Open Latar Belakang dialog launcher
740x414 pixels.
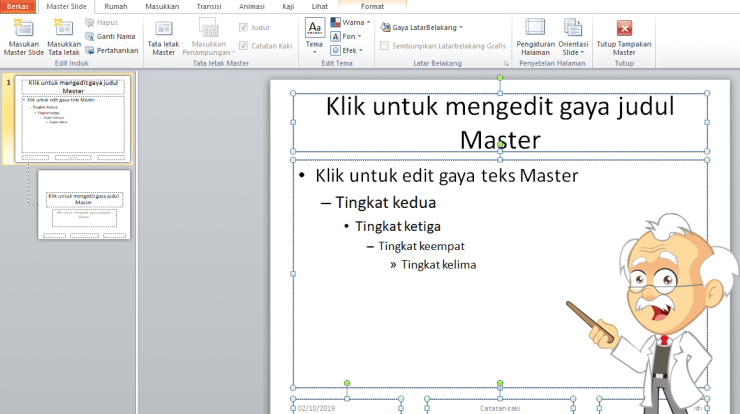click(506, 63)
